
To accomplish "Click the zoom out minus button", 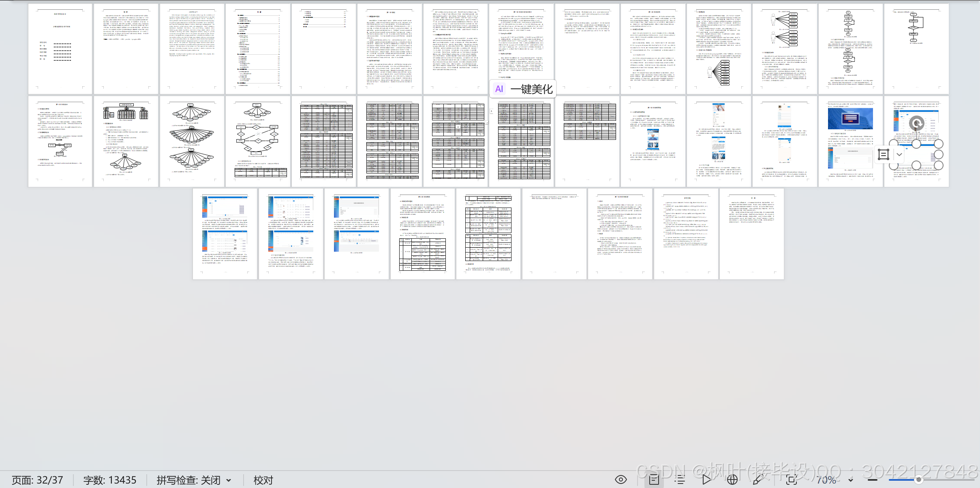I will [873, 480].
